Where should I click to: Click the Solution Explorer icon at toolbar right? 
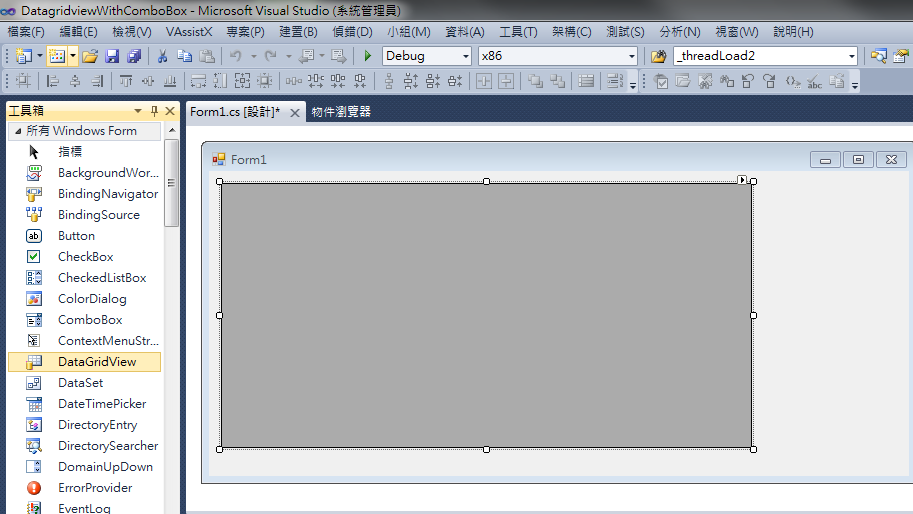pos(879,56)
